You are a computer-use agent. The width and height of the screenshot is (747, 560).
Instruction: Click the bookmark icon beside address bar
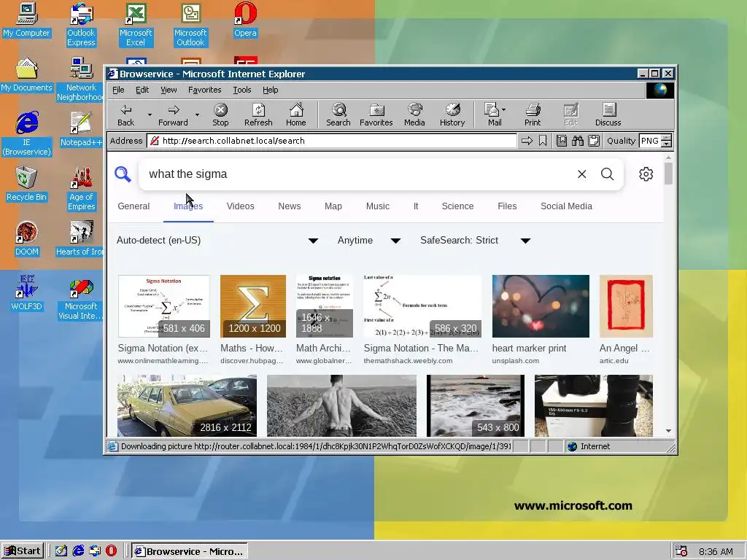pyautogui.click(x=543, y=141)
